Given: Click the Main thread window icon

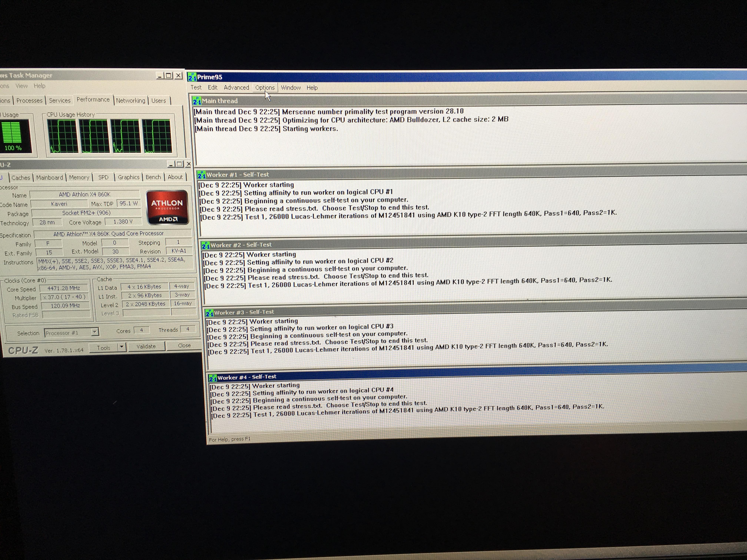Looking at the screenshot, I should pos(197,101).
